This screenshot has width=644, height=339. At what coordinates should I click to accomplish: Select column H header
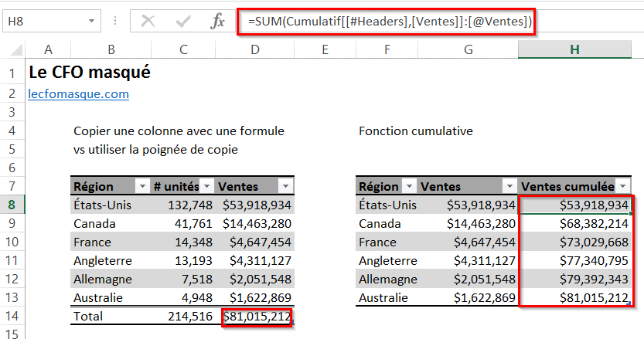pyautogui.click(x=574, y=49)
